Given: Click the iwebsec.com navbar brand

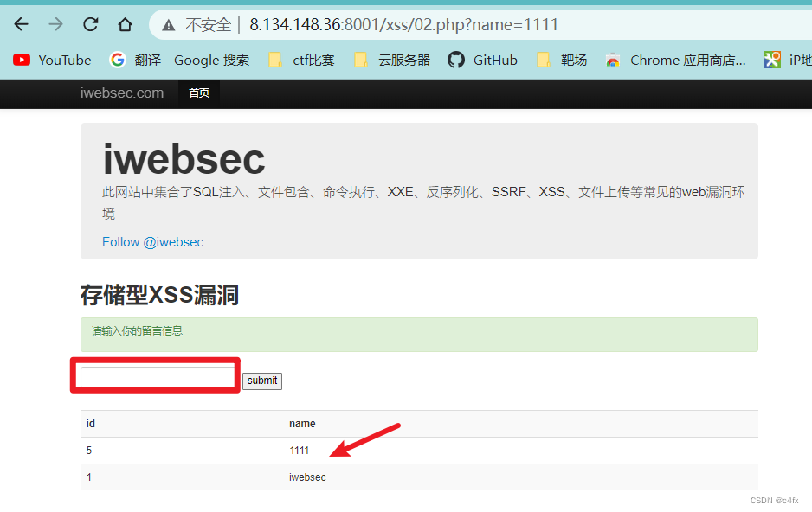Looking at the screenshot, I should click(x=121, y=93).
